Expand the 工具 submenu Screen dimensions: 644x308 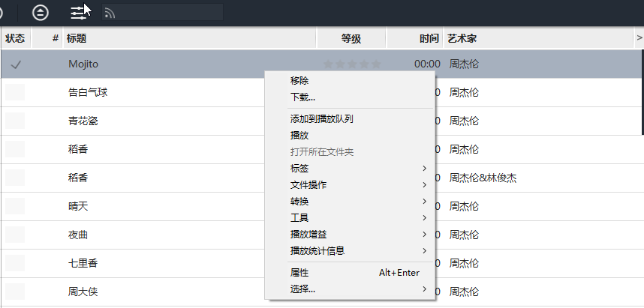(x=350, y=218)
